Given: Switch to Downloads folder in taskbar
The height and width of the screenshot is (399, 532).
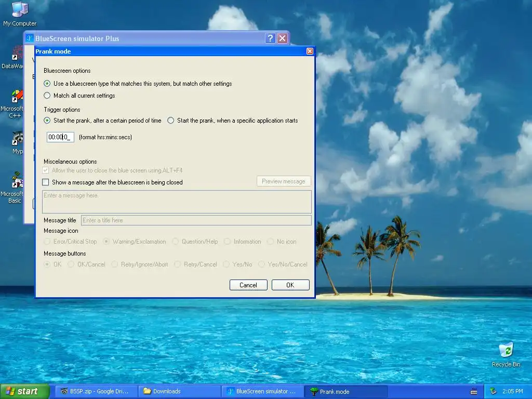Looking at the screenshot, I should [179, 392].
